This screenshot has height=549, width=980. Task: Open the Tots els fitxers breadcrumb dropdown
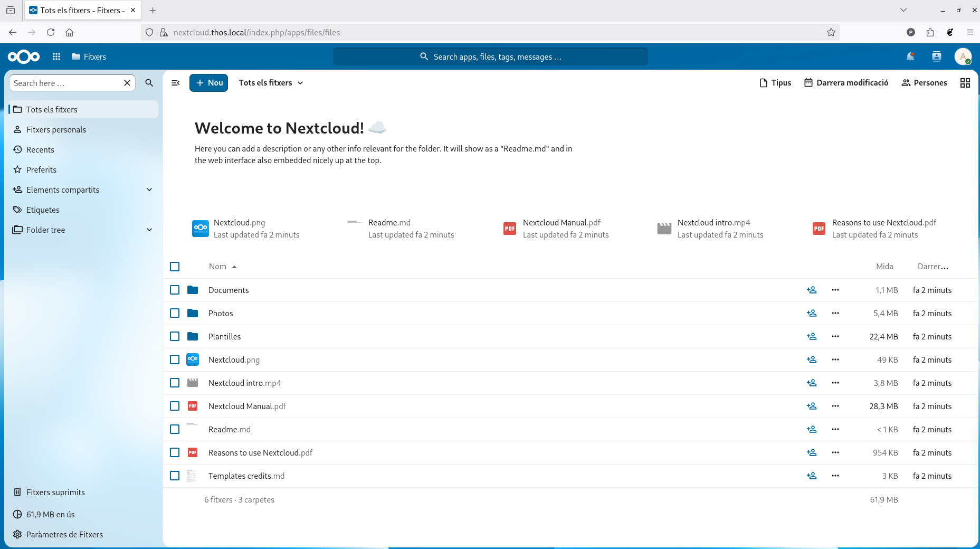pyautogui.click(x=271, y=83)
